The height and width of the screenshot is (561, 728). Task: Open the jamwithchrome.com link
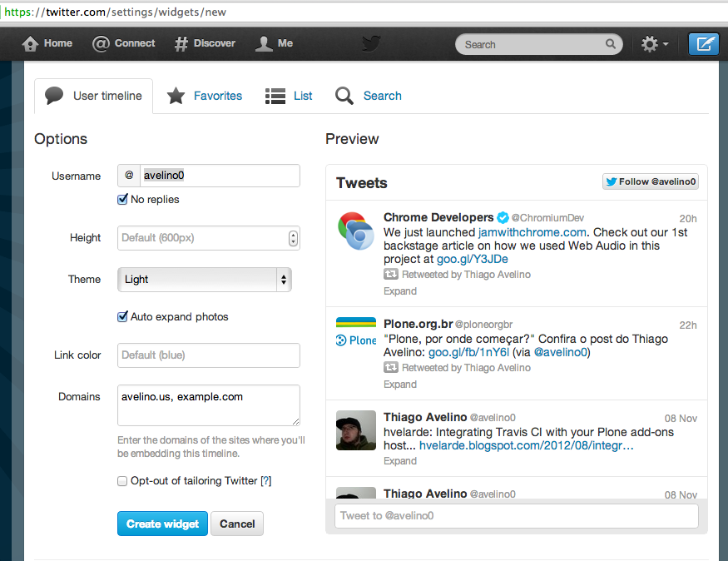(532, 232)
